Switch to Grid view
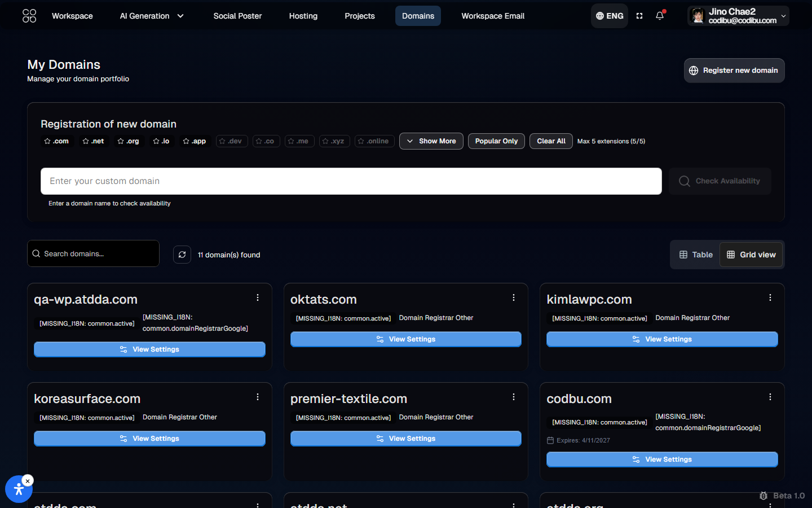 pyautogui.click(x=751, y=255)
